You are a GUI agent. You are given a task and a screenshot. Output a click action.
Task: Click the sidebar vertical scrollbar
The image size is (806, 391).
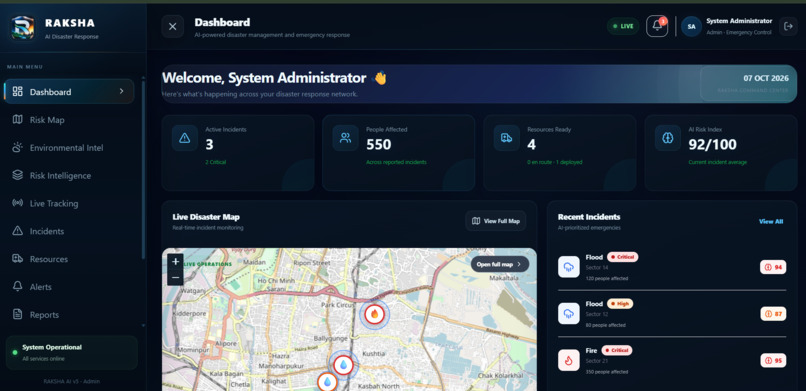(143, 170)
